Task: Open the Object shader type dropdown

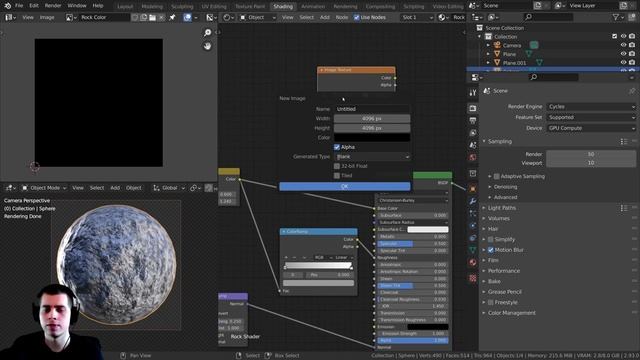Action: tap(258, 18)
